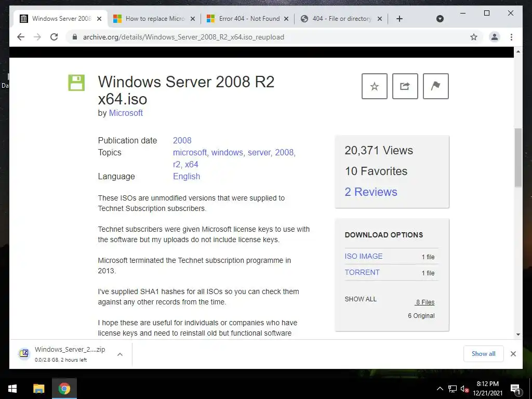532x399 pixels.
Task: Open a new tab with the plus button
Action: click(400, 19)
